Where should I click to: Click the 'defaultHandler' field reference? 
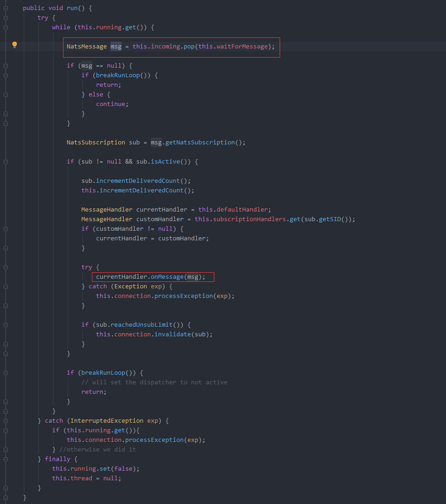tap(242, 210)
